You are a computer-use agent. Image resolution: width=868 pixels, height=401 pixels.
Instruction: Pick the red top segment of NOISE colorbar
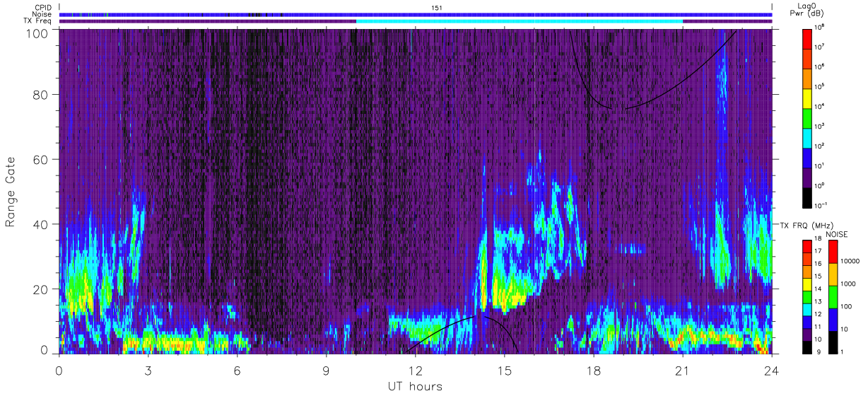click(x=833, y=252)
